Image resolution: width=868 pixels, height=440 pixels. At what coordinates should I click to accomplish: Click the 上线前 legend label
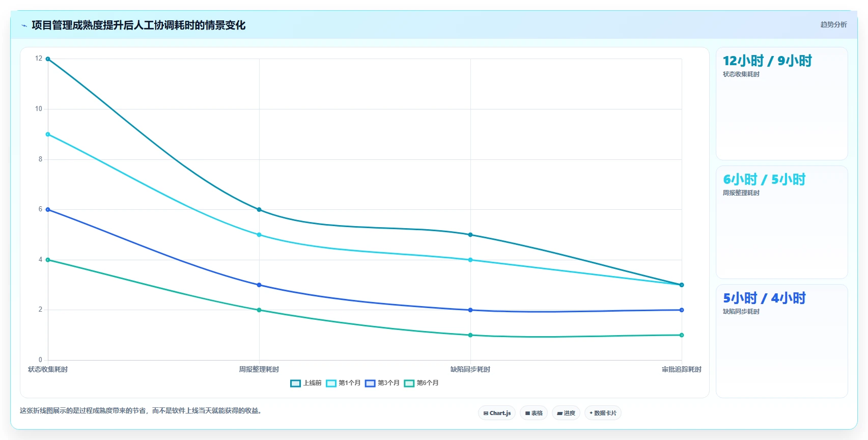(313, 383)
